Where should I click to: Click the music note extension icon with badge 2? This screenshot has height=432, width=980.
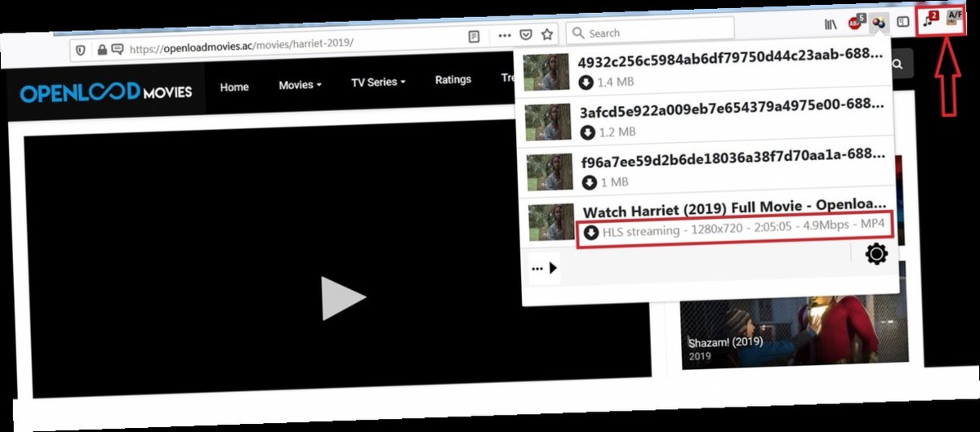tap(931, 20)
